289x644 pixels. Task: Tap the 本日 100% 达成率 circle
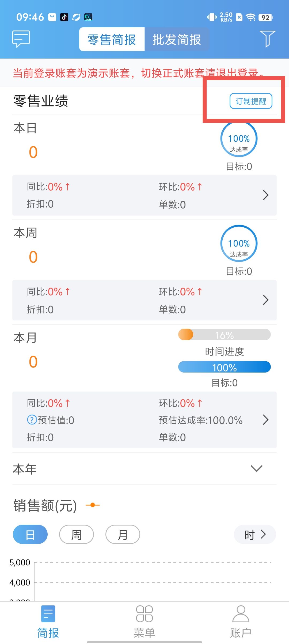[x=239, y=139]
